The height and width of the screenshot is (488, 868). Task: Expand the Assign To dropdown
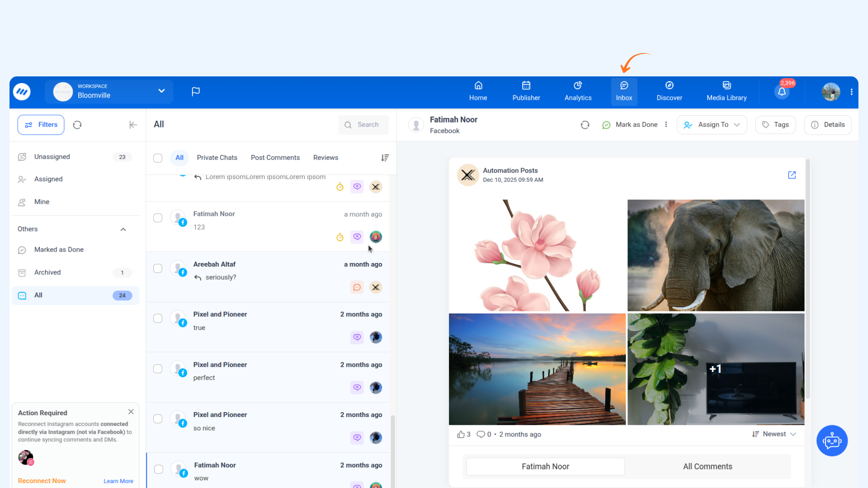pyautogui.click(x=712, y=125)
